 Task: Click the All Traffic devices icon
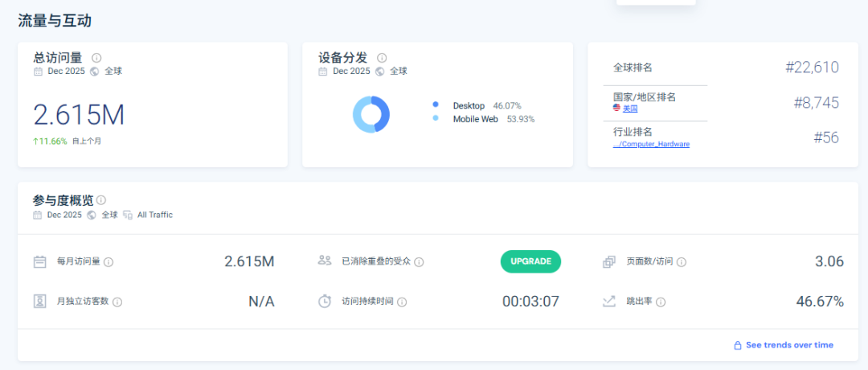point(128,215)
